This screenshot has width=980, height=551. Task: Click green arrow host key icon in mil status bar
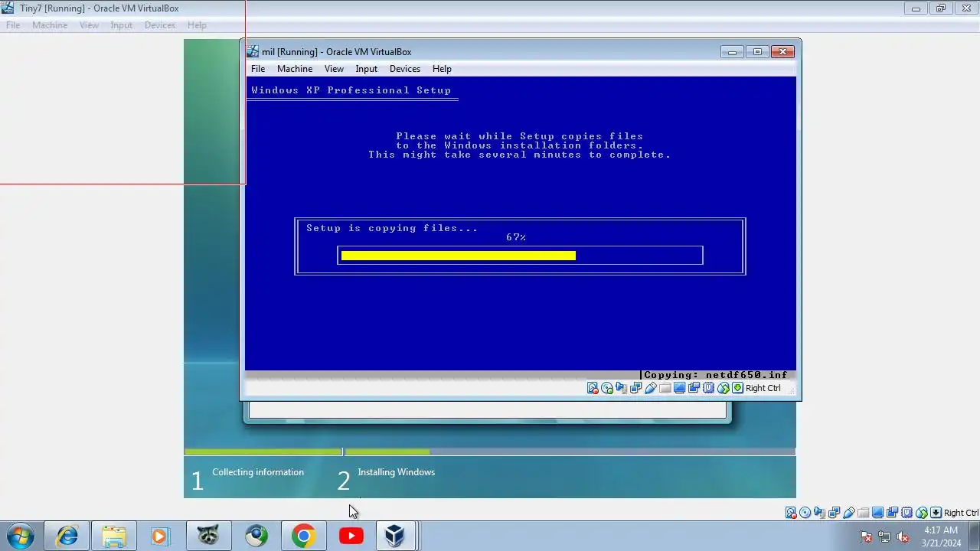tap(737, 388)
